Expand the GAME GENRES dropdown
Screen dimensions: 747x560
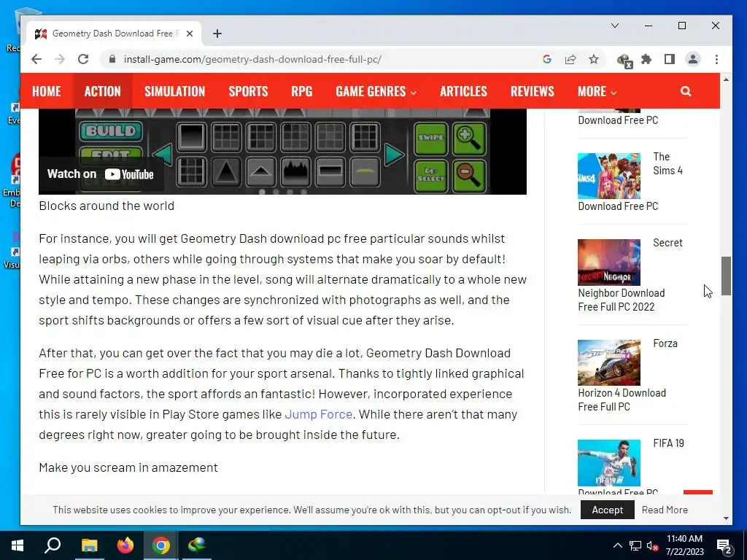click(376, 91)
